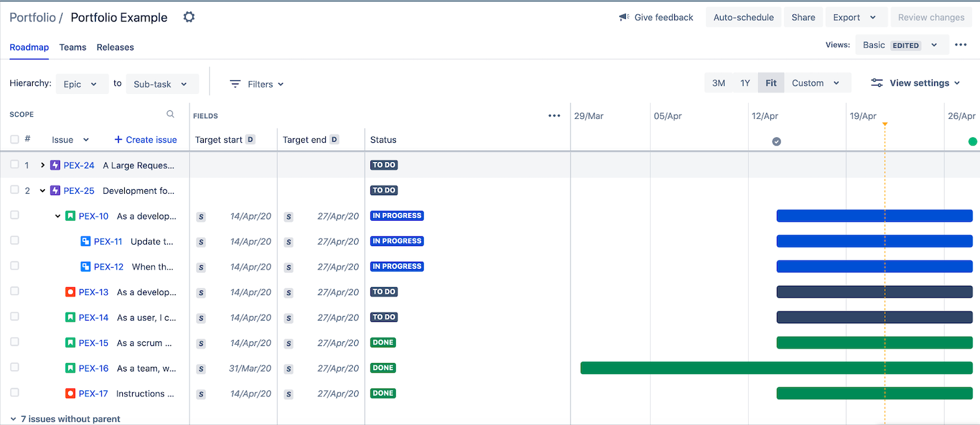Click the Auto-schedule button
980x425 pixels.
coord(743,18)
